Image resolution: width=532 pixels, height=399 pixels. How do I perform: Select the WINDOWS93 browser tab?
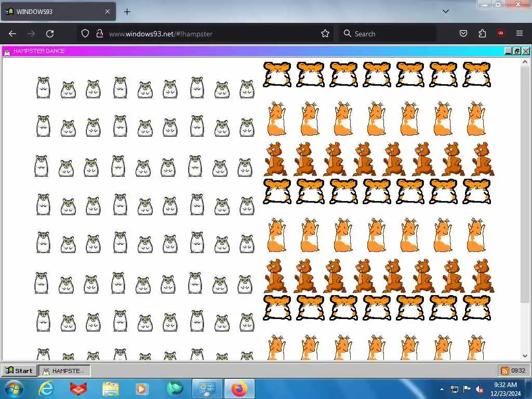[58, 11]
